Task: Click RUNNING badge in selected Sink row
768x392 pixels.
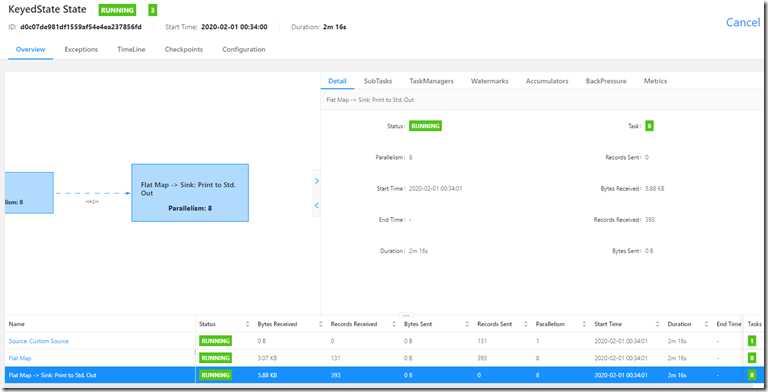Action: pyautogui.click(x=216, y=375)
